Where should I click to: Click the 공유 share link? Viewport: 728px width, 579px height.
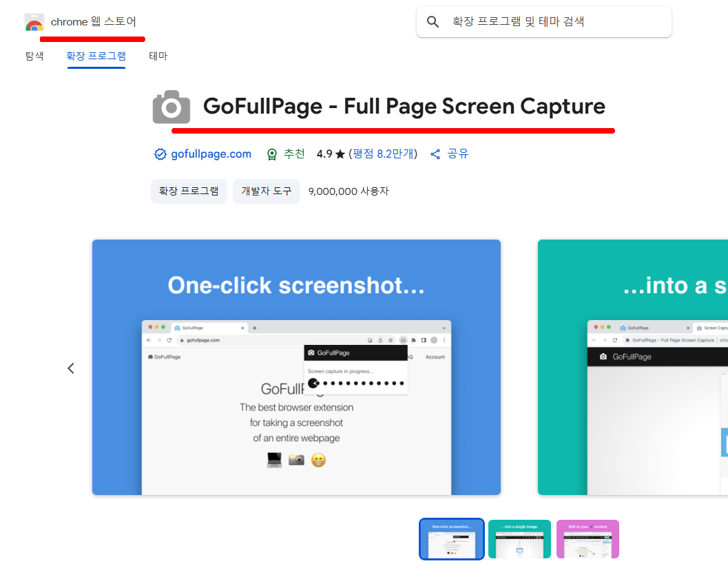(458, 154)
